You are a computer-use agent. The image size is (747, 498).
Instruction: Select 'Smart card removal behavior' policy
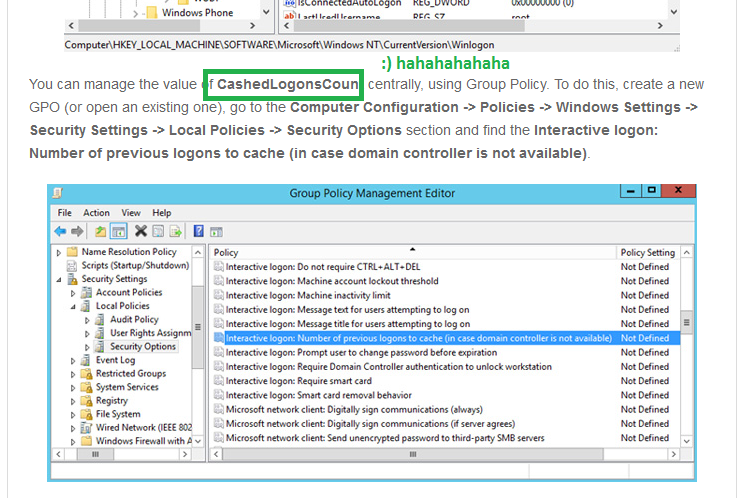click(446, 395)
